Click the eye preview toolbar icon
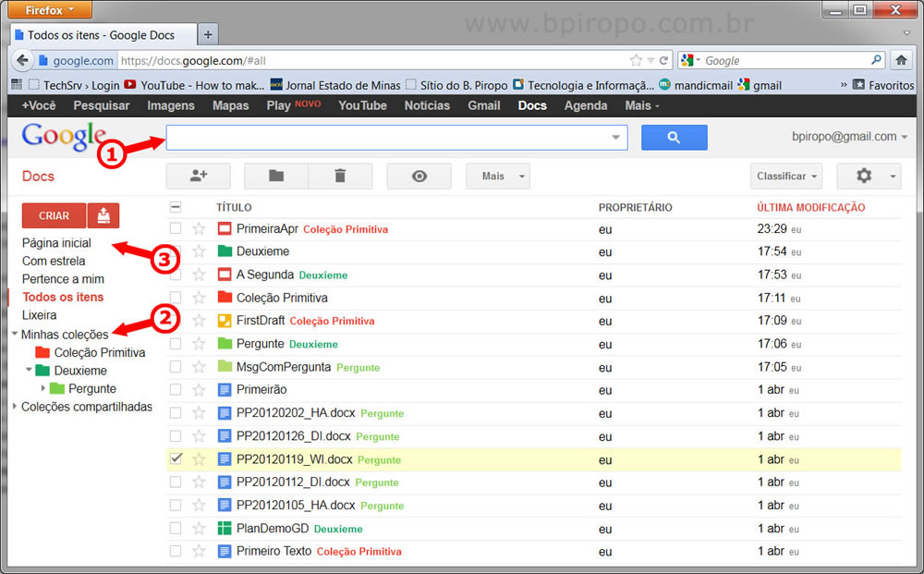 (x=419, y=176)
